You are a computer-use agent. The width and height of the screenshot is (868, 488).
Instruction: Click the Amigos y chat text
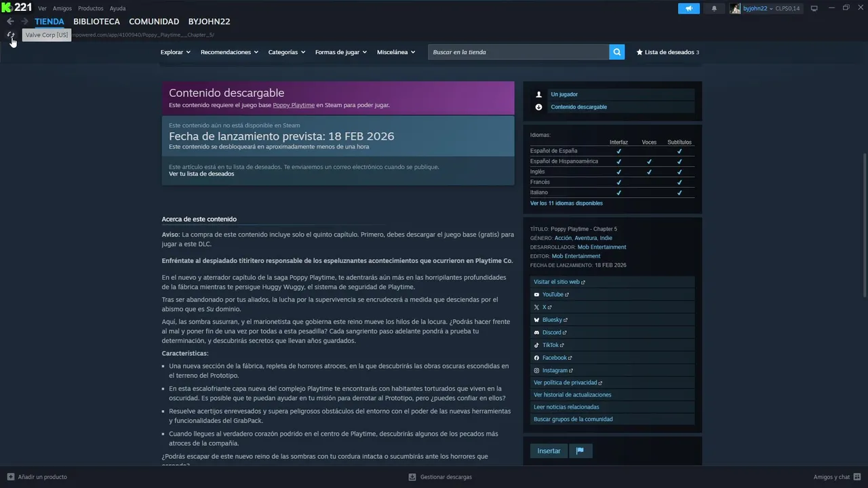tap(831, 477)
